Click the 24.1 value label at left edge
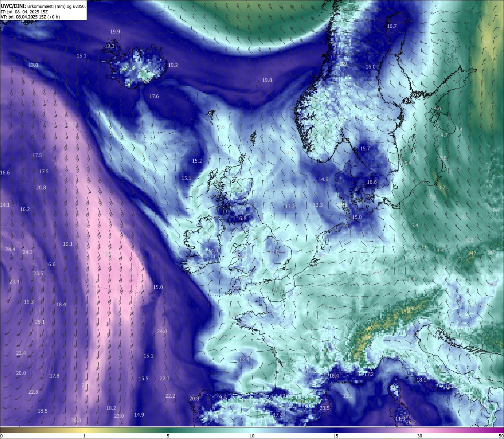This screenshot has height=439, width=504. pyautogui.click(x=5, y=205)
